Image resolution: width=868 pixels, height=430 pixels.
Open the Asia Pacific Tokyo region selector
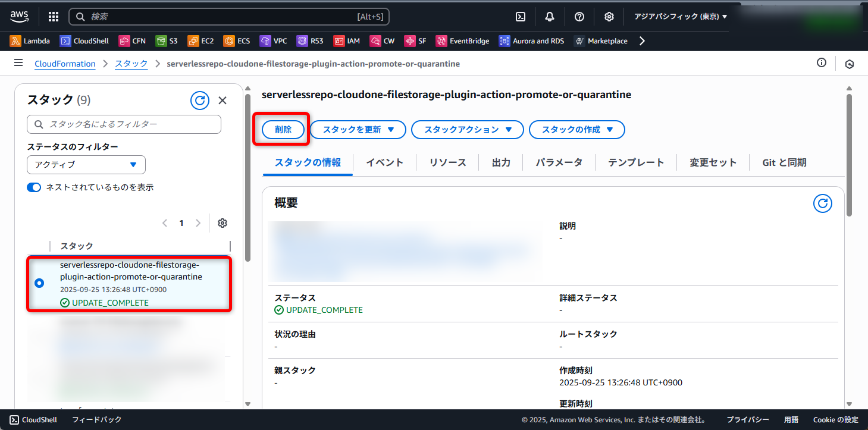[681, 17]
